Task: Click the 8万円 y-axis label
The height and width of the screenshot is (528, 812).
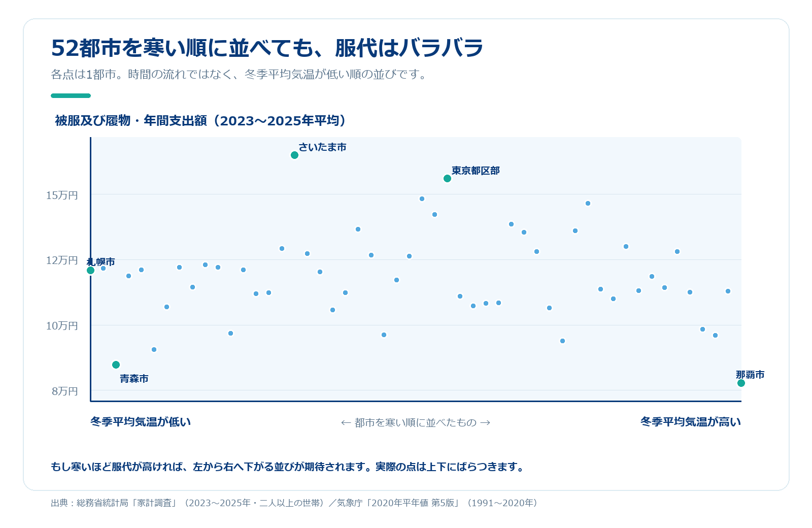Action: pos(65,391)
